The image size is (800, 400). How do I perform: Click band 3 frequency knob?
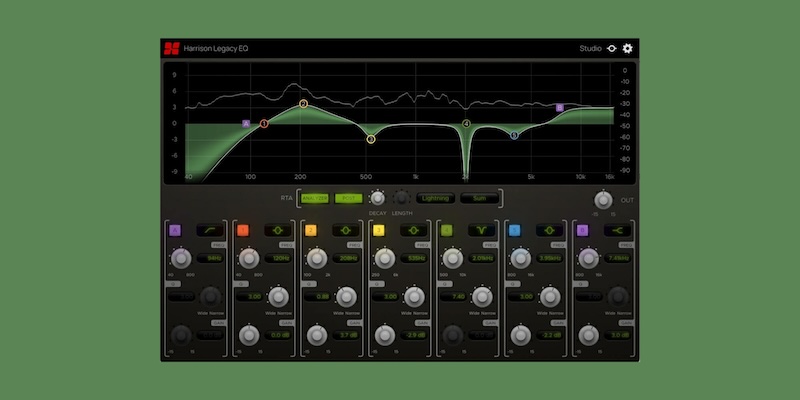point(385,259)
